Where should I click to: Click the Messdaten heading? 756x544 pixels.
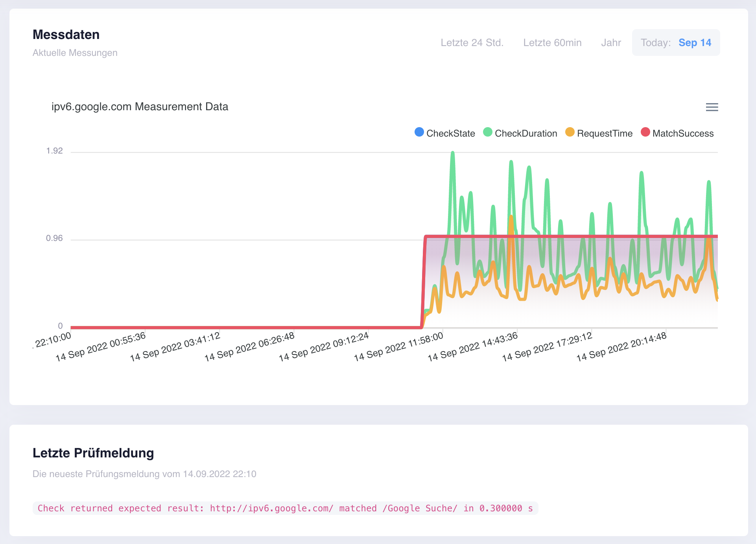coord(66,35)
